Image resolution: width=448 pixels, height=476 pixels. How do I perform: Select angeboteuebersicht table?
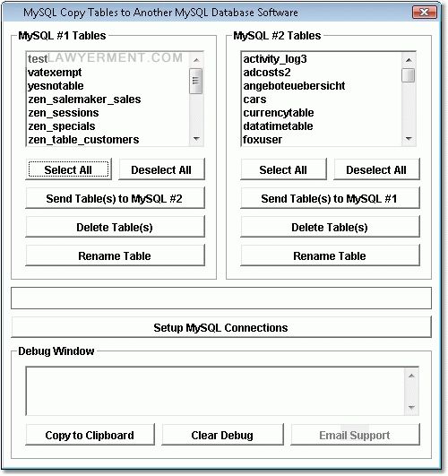(x=322, y=86)
